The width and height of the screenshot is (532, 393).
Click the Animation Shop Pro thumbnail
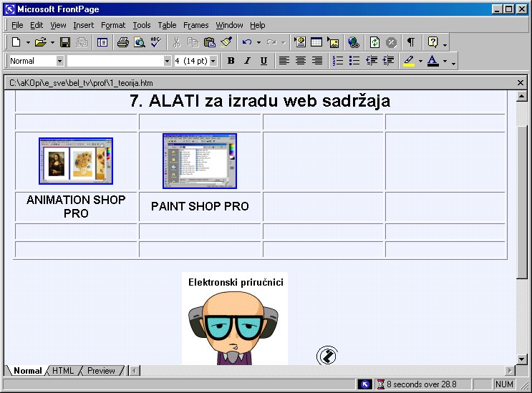click(76, 161)
